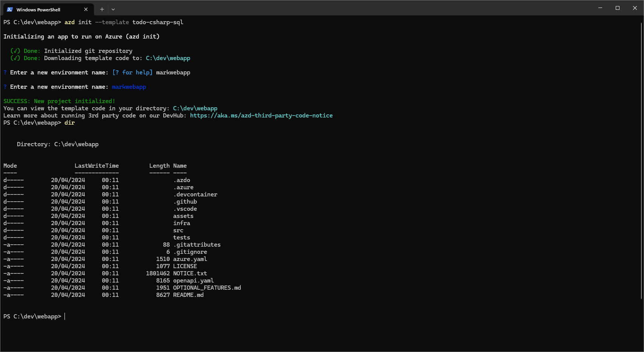Image resolution: width=644 pixels, height=352 pixels.
Task: Click the openapi.yaml file name
Action: tap(194, 281)
